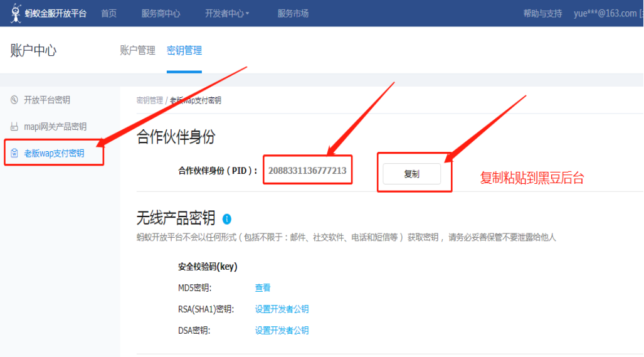Click the info icon next to 无线产品密钥
644x357 pixels.
pos(227,219)
